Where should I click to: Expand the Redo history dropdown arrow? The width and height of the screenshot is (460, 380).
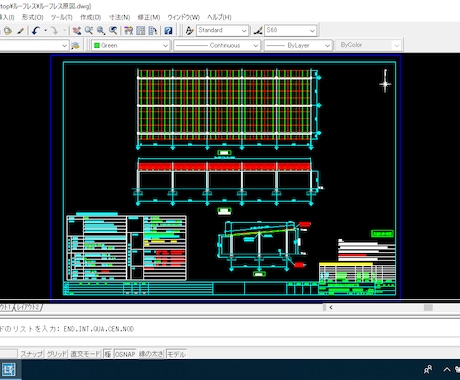[x=64, y=31]
